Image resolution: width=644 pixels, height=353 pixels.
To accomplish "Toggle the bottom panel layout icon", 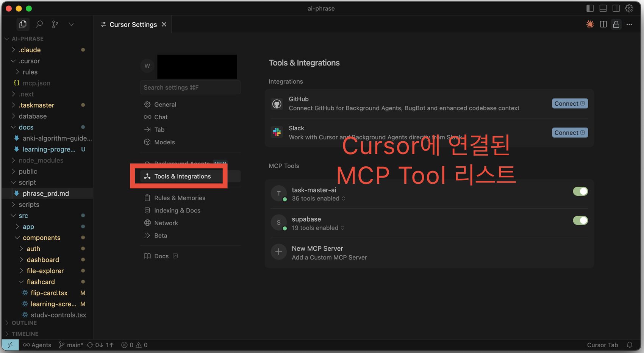I will point(603,8).
